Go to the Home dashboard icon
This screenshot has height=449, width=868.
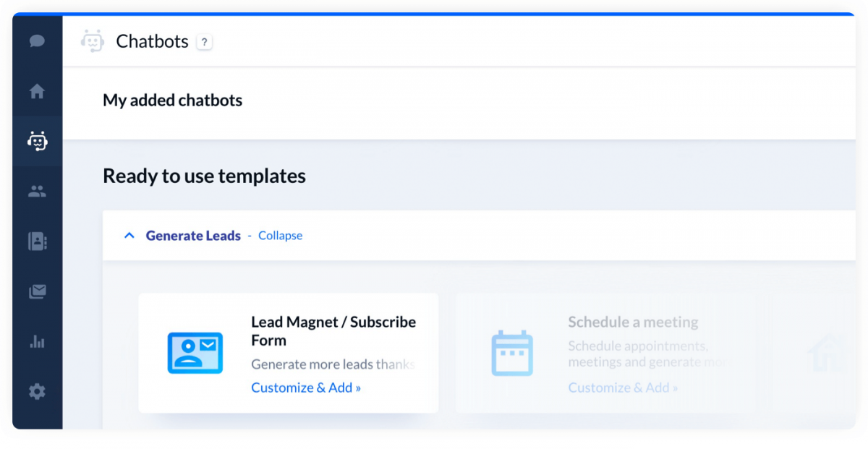(37, 91)
